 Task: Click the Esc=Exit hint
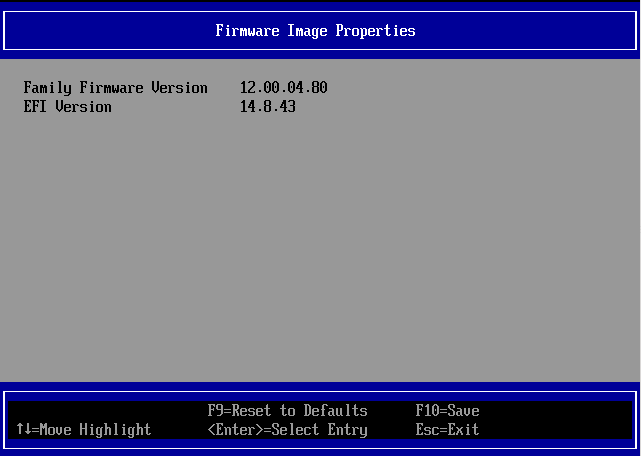pyautogui.click(x=447, y=430)
